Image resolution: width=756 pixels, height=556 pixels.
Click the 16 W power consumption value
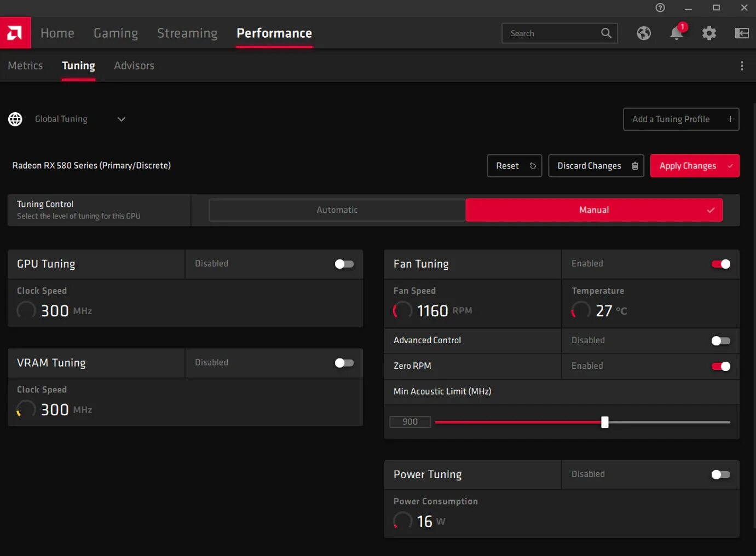[431, 522]
